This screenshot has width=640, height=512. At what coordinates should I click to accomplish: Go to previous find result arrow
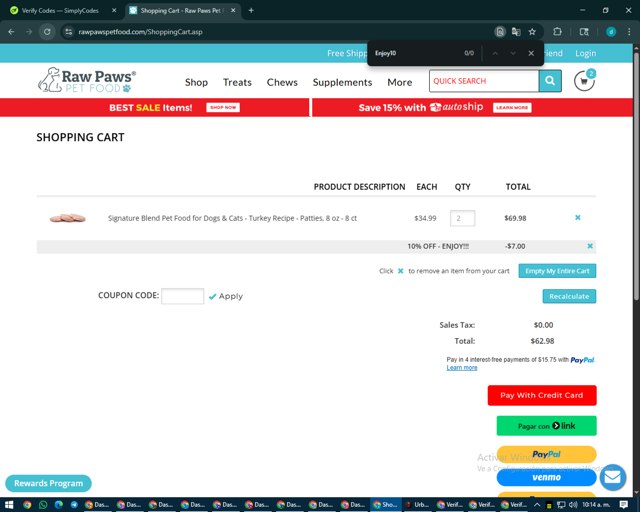[x=495, y=53]
